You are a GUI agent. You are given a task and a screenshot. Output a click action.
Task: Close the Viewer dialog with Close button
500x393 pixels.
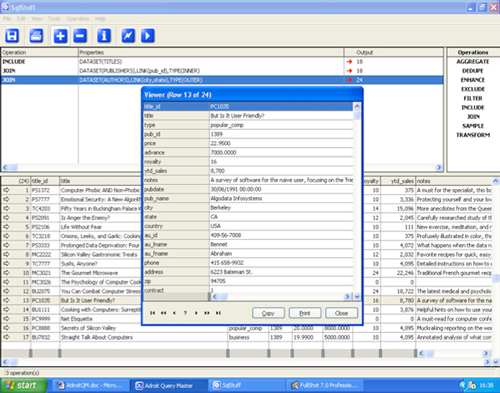[x=341, y=313]
